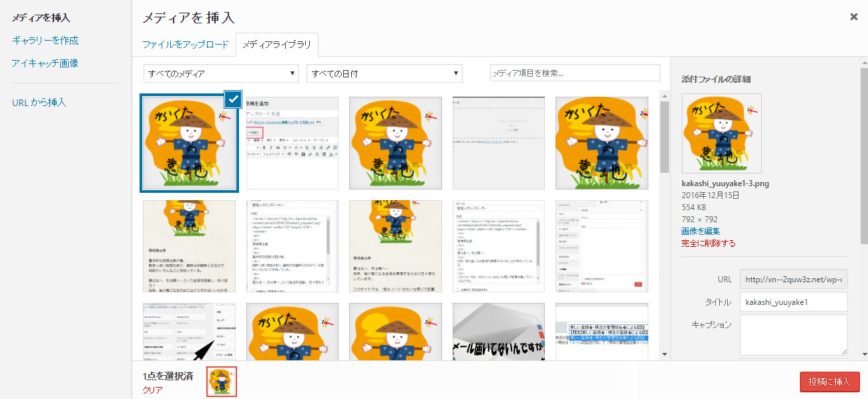Open the すべてのメディア filter dropdown
Viewport: 868px width, 399px height.
[221, 73]
